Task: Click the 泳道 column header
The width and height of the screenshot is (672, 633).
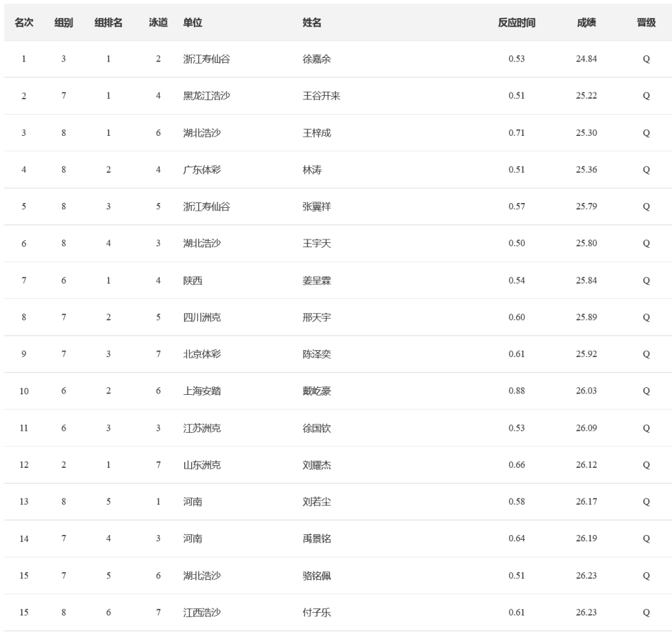Action: click(x=158, y=22)
